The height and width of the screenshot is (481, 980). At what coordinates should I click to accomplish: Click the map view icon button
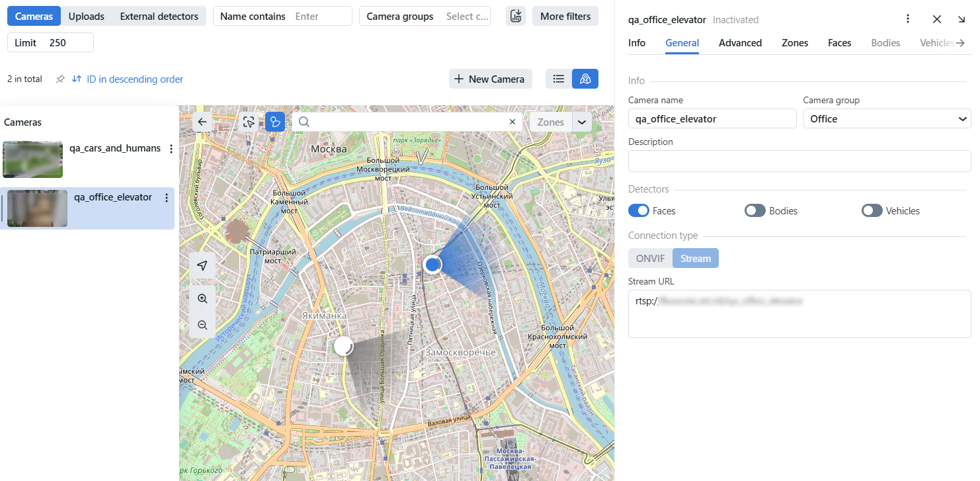pyautogui.click(x=585, y=79)
